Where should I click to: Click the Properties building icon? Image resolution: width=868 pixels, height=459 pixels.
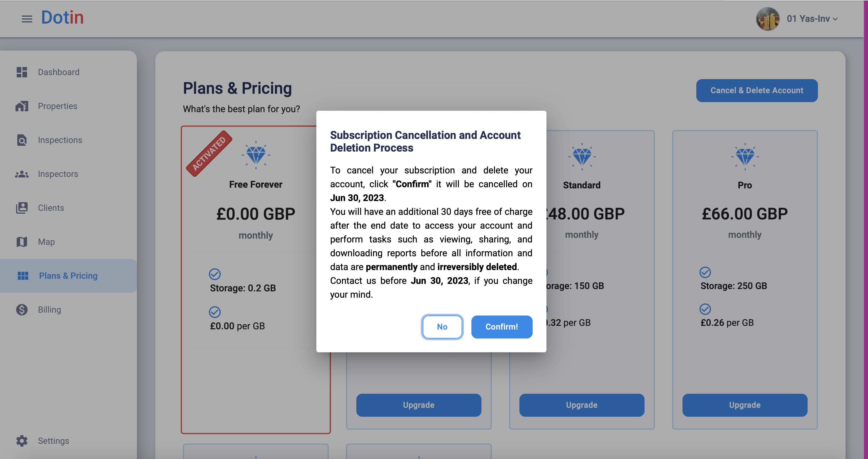pyautogui.click(x=22, y=106)
